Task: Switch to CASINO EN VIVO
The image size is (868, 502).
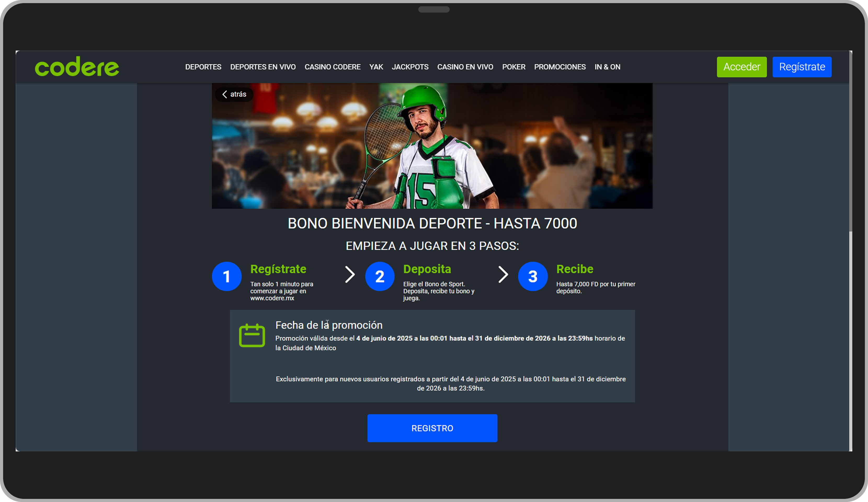Action: [x=465, y=67]
